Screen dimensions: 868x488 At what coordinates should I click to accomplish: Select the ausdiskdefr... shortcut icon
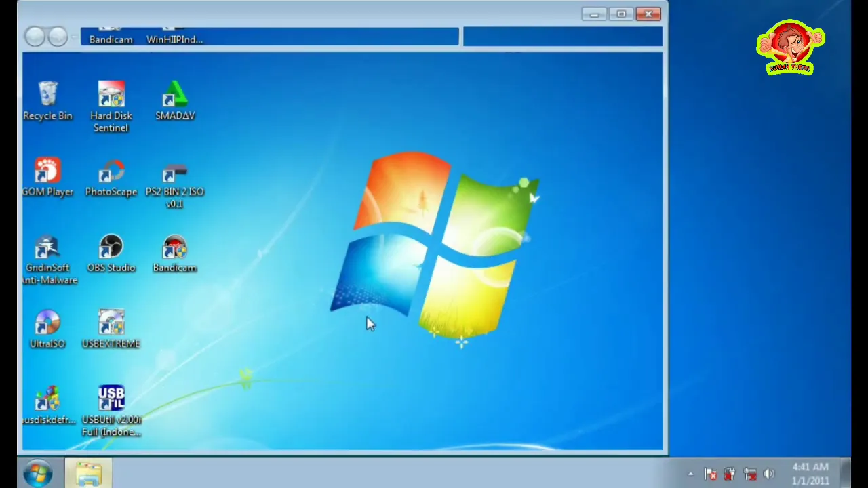coord(47,405)
